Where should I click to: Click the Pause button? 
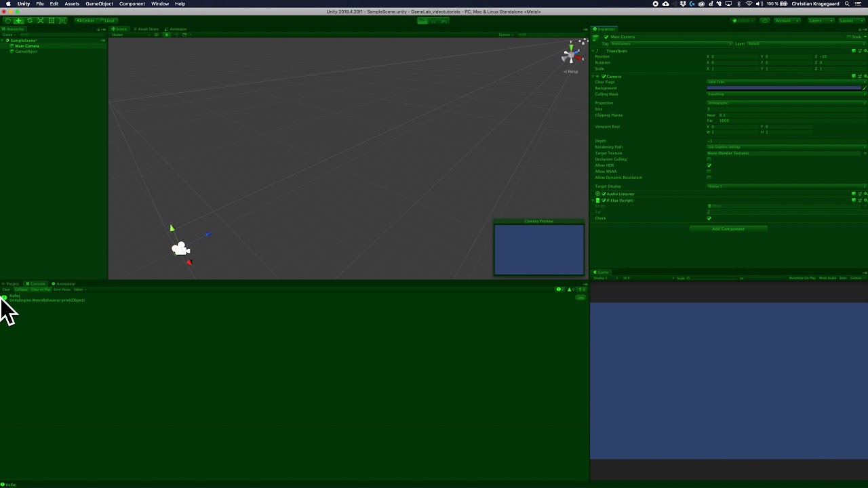pos(434,20)
